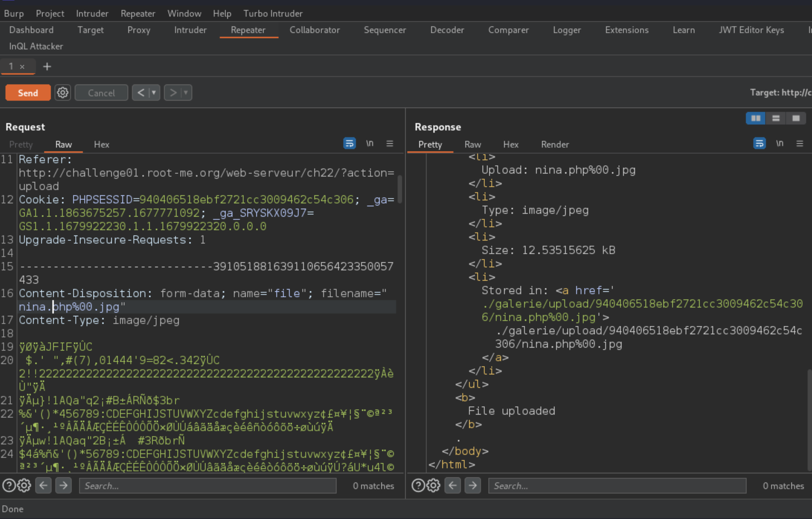The width and height of the screenshot is (812, 519).
Task: Switch to top-bottom layout view
Action: tap(776, 118)
